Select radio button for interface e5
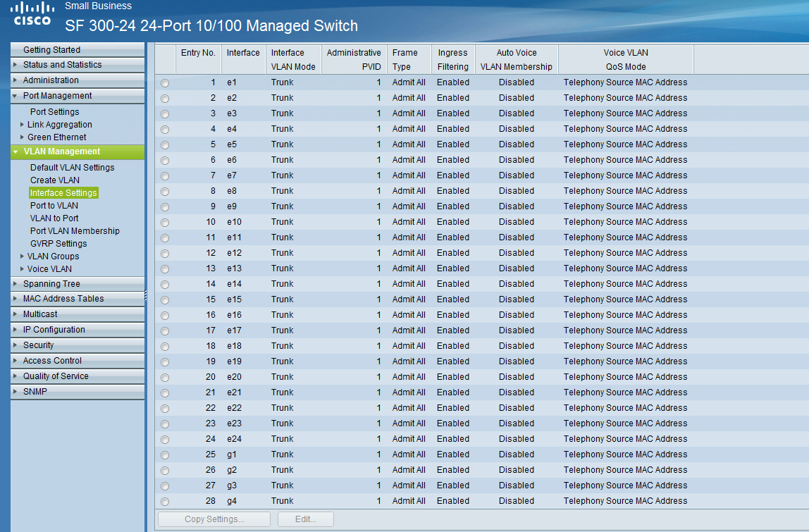809x532 pixels. (165, 145)
